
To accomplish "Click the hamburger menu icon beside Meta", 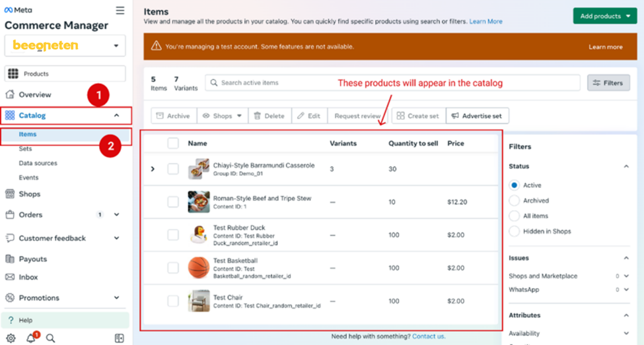I will [120, 11].
